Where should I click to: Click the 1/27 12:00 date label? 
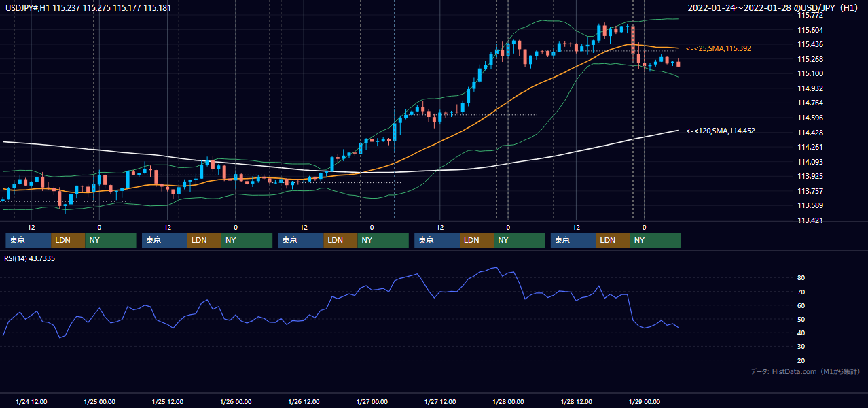click(441, 401)
